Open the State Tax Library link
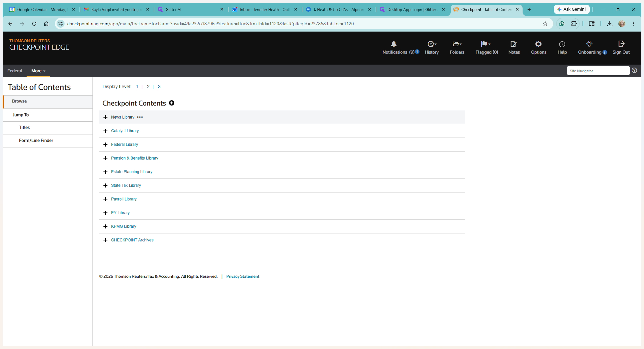Viewport: 644px width, 349px height. tap(126, 185)
